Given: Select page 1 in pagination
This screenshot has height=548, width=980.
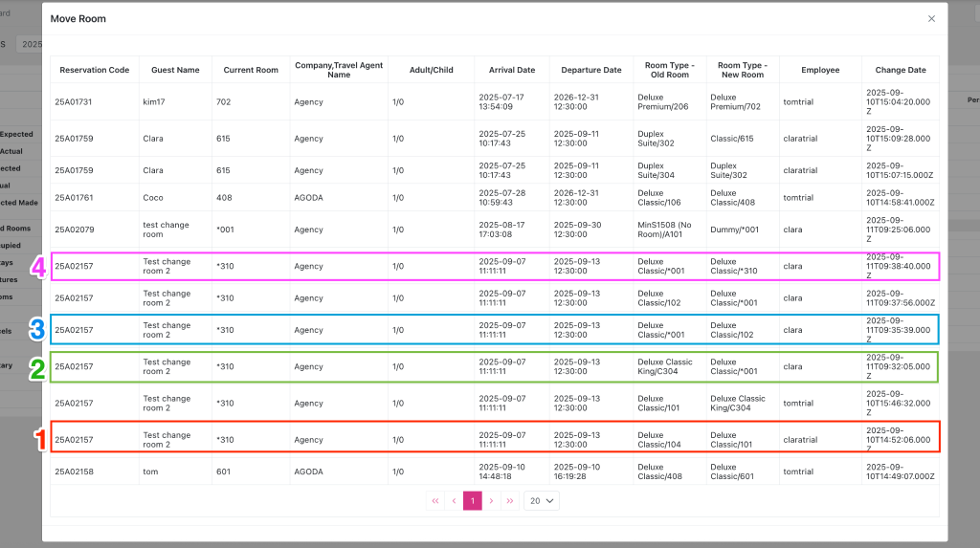Looking at the screenshot, I should [x=472, y=500].
